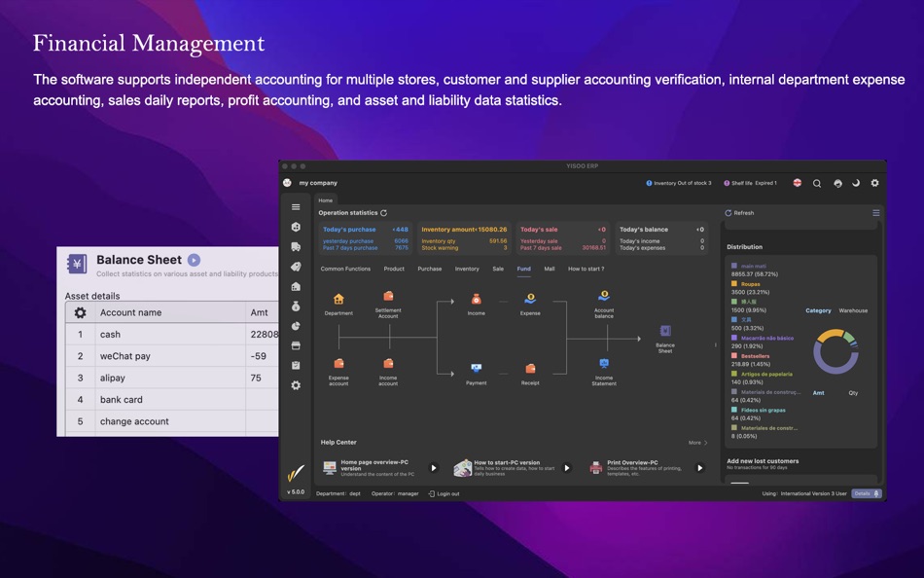The image size is (924, 578).
Task: Switch to the Sale tab
Action: coord(498,269)
